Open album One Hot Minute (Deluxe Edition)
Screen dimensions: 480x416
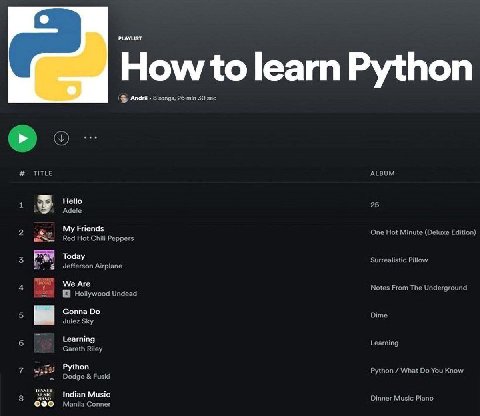point(423,232)
